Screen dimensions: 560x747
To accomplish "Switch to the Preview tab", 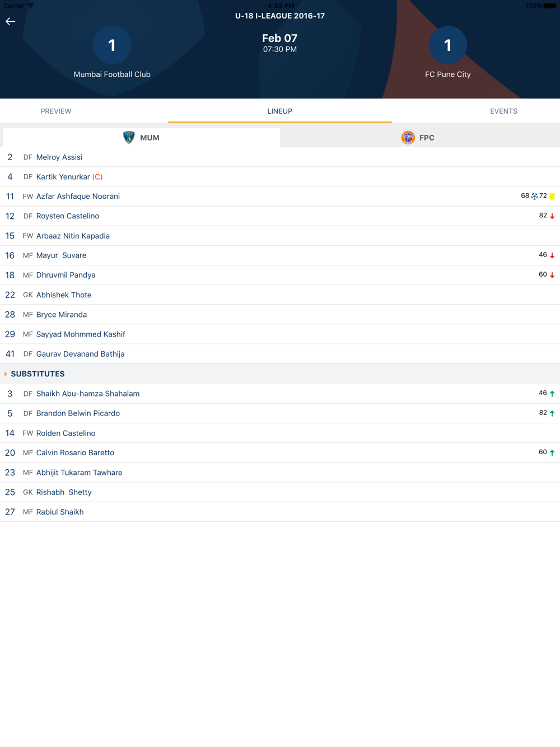I will 56,111.
